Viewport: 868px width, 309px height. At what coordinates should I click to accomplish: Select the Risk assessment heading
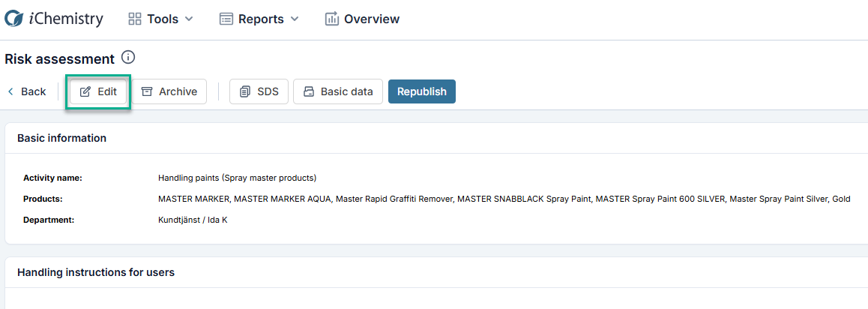click(x=59, y=58)
